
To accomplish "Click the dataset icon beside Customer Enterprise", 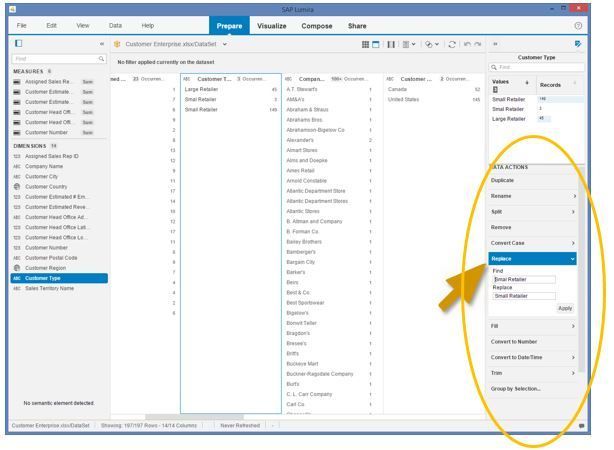I will 117,44.
